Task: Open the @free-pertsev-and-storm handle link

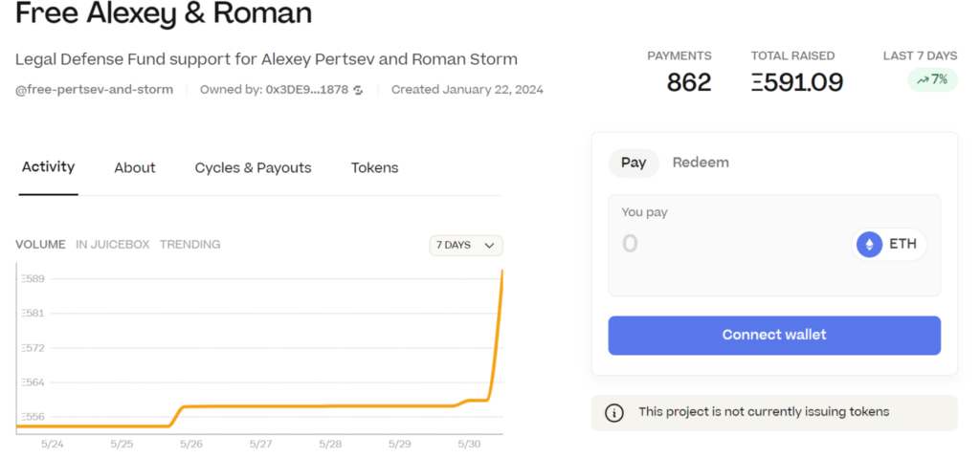Action: [x=94, y=90]
